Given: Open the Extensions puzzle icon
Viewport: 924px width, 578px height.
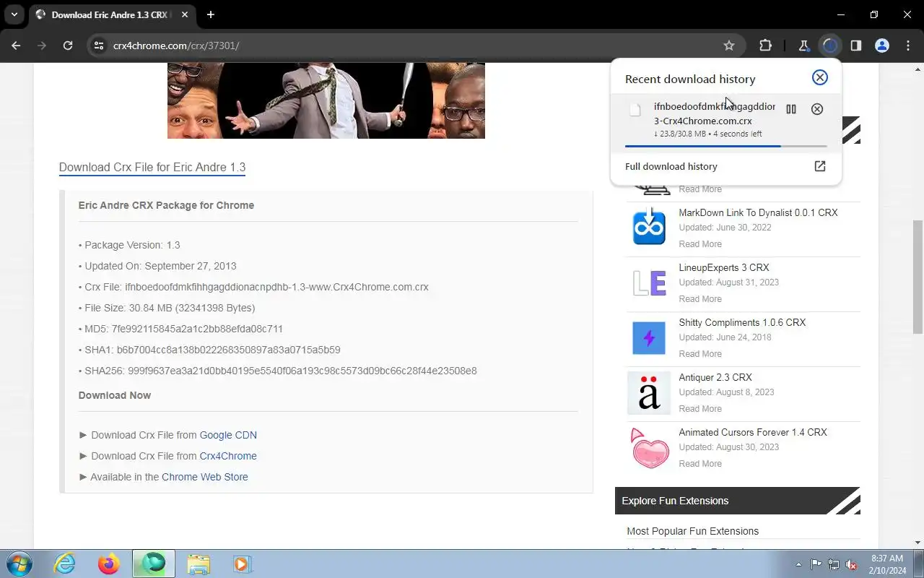Looking at the screenshot, I should 766,46.
